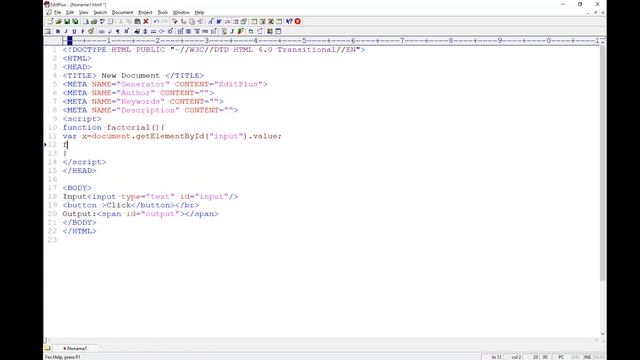Click the <button>Click</button> line

pyautogui.click(x=131, y=205)
